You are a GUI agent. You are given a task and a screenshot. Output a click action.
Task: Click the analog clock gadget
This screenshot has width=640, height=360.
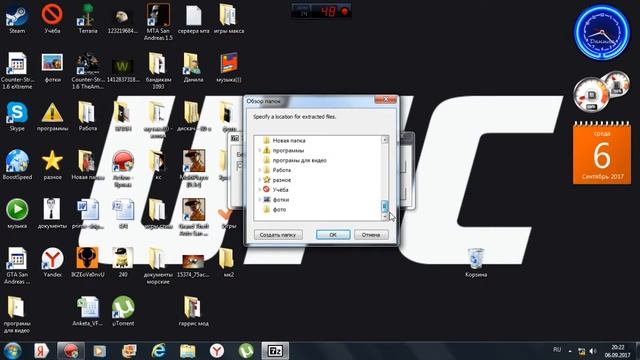[x=602, y=33]
